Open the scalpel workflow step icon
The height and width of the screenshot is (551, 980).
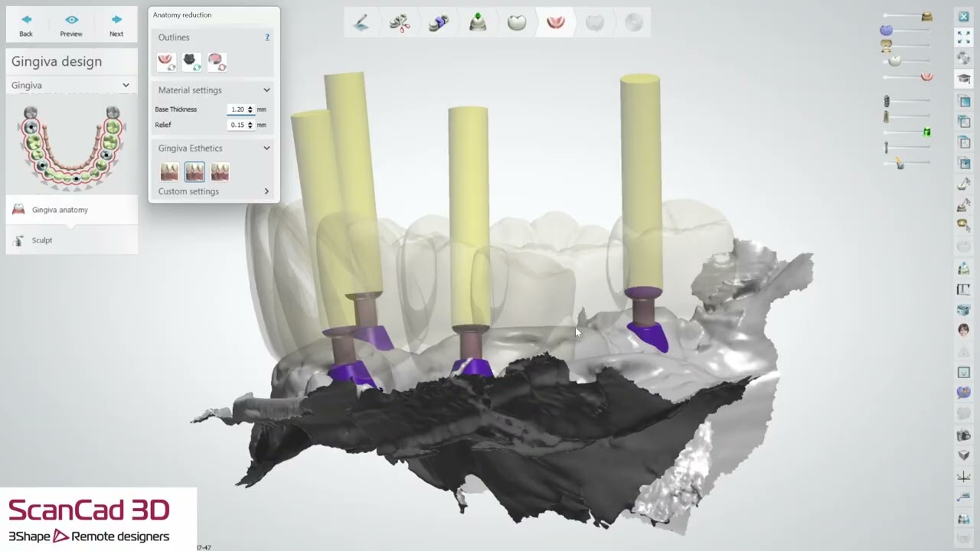[361, 23]
